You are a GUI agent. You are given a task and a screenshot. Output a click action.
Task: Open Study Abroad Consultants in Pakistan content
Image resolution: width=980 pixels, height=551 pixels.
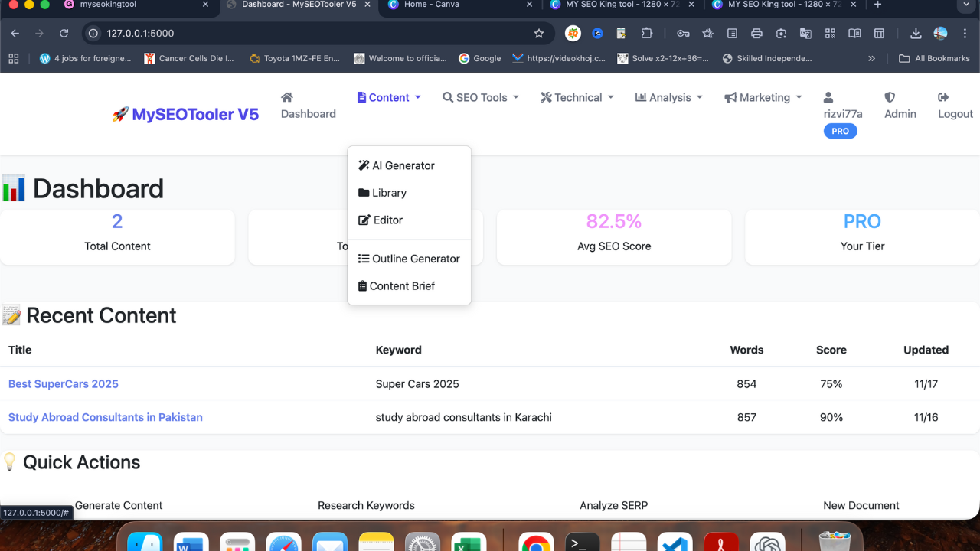click(106, 417)
